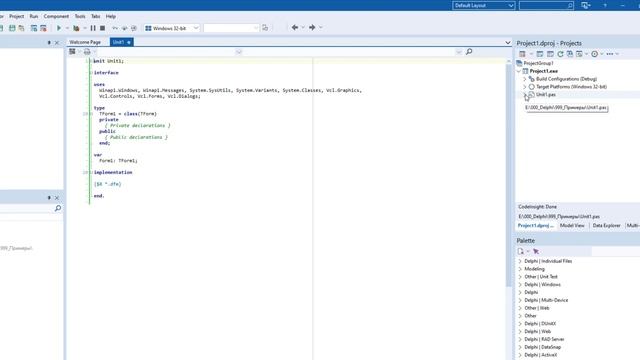
Task: Click the Delphi | DataSnap palette row
Action: click(542, 347)
